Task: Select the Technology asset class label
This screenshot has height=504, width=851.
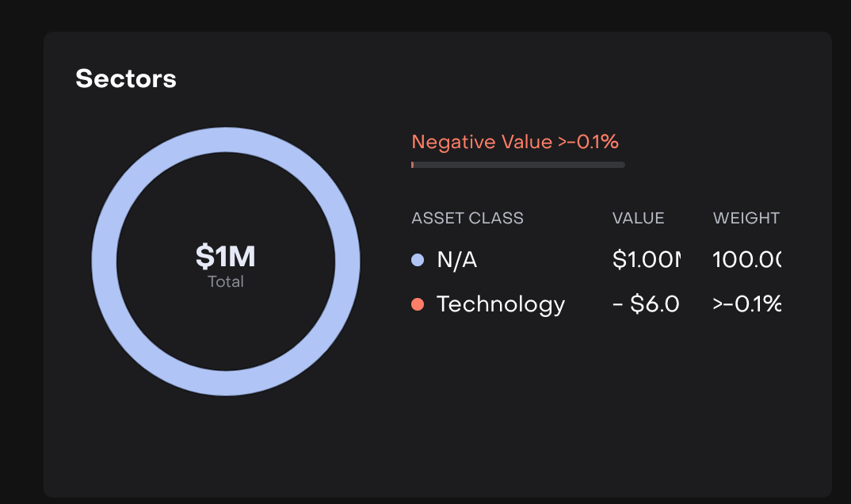Action: [501, 304]
